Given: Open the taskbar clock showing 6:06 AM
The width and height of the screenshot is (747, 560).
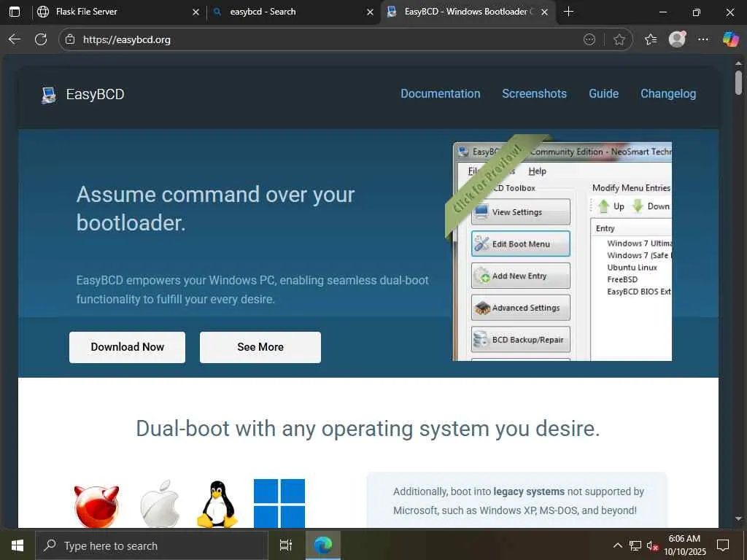Looking at the screenshot, I should pyautogui.click(x=685, y=545).
